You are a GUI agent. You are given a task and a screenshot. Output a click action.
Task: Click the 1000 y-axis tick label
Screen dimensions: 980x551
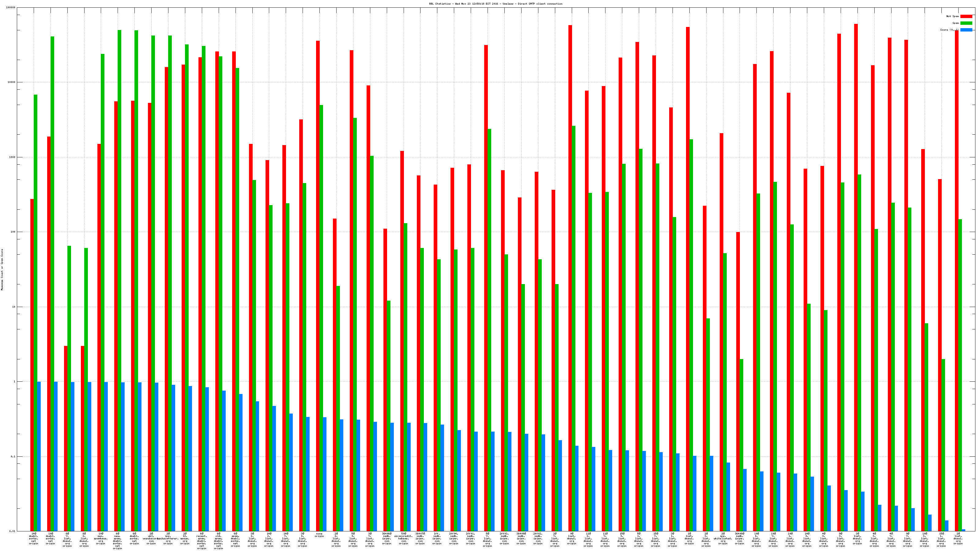click(x=12, y=157)
